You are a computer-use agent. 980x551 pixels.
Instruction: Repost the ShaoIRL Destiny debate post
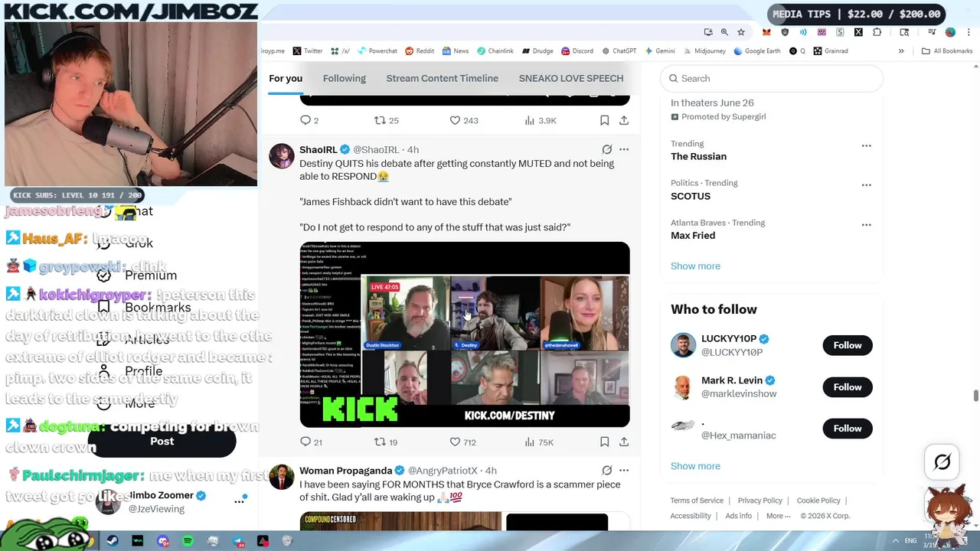[385, 442]
